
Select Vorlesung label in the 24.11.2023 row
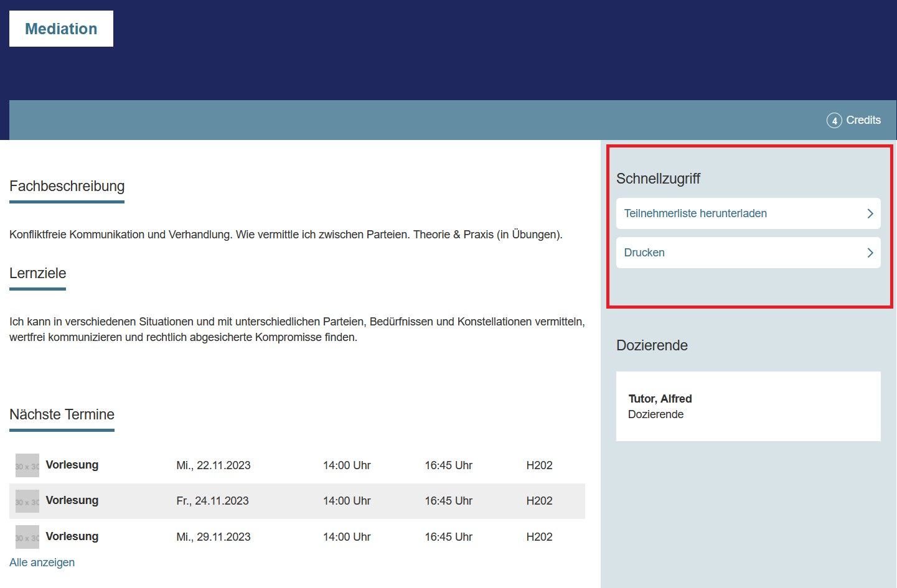pyautogui.click(x=72, y=500)
